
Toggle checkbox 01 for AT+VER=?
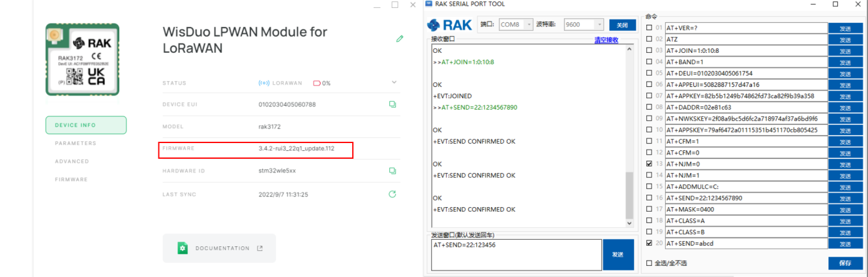[649, 28]
